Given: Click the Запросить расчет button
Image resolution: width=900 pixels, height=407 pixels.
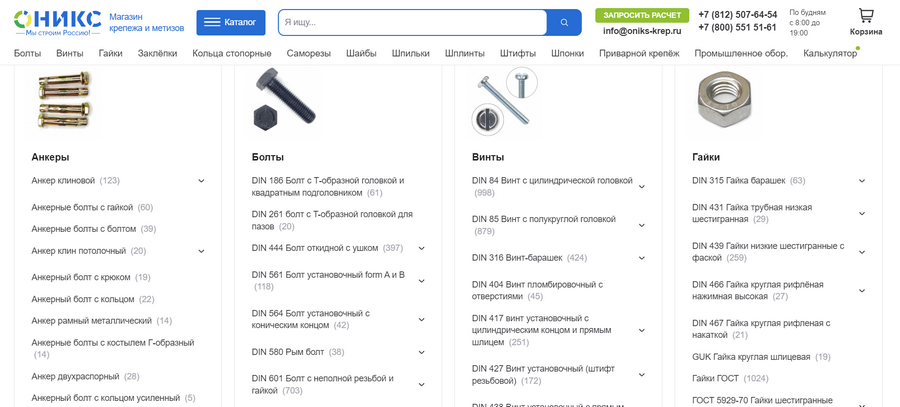Looking at the screenshot, I should 642,15.
